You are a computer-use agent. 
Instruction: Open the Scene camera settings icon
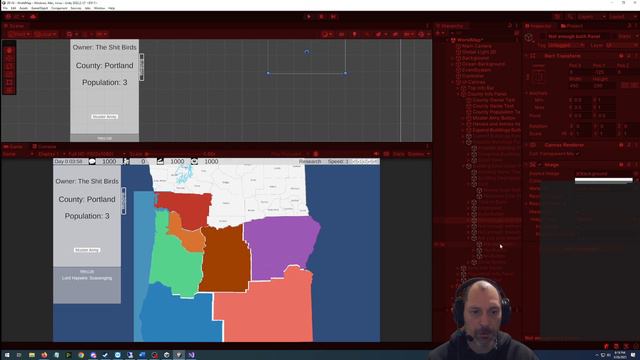(x=408, y=34)
